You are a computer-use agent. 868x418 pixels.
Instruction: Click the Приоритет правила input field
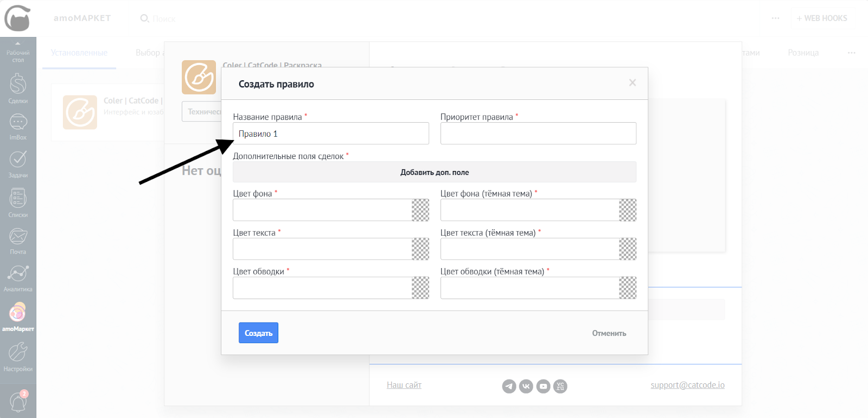538,134
